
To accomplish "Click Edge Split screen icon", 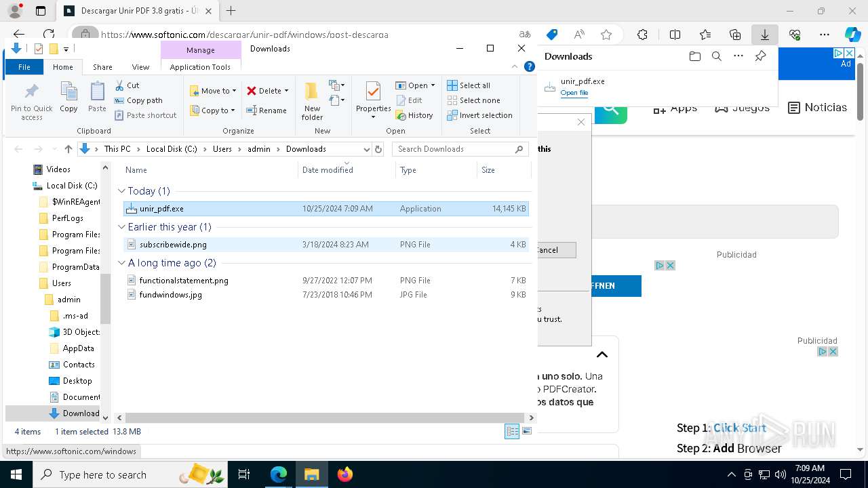I will (x=675, y=35).
